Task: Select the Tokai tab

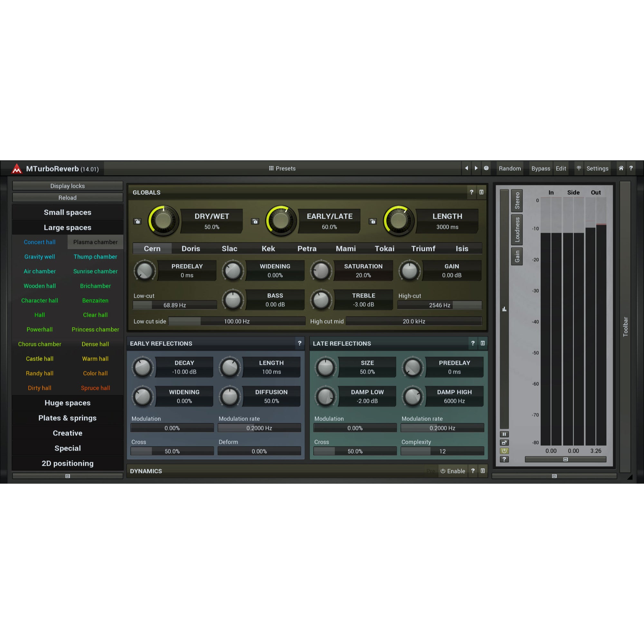Action: (385, 248)
